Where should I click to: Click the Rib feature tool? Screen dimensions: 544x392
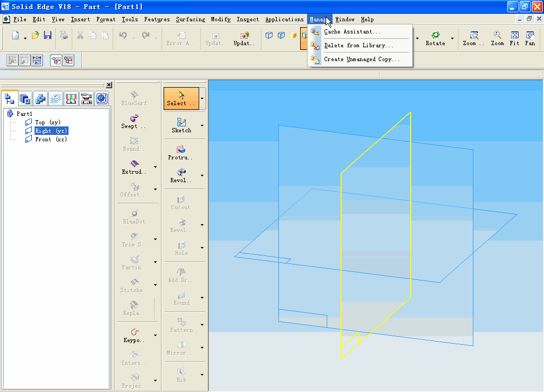(181, 376)
